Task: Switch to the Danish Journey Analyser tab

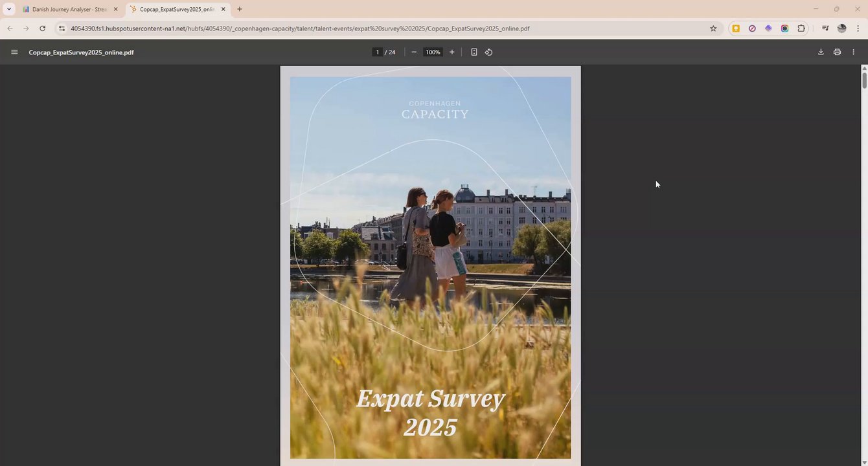Action: coord(69,9)
